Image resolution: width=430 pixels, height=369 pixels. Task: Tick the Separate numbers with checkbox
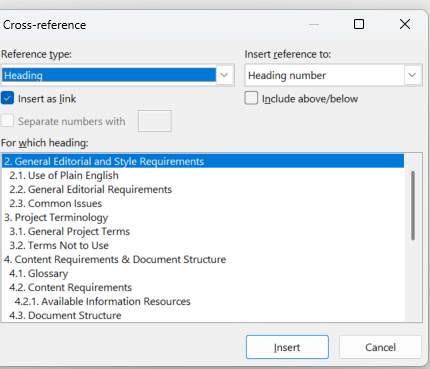coord(7,121)
